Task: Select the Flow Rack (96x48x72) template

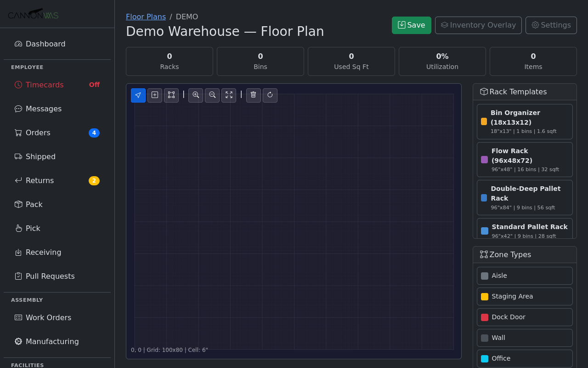Action: pos(525,159)
